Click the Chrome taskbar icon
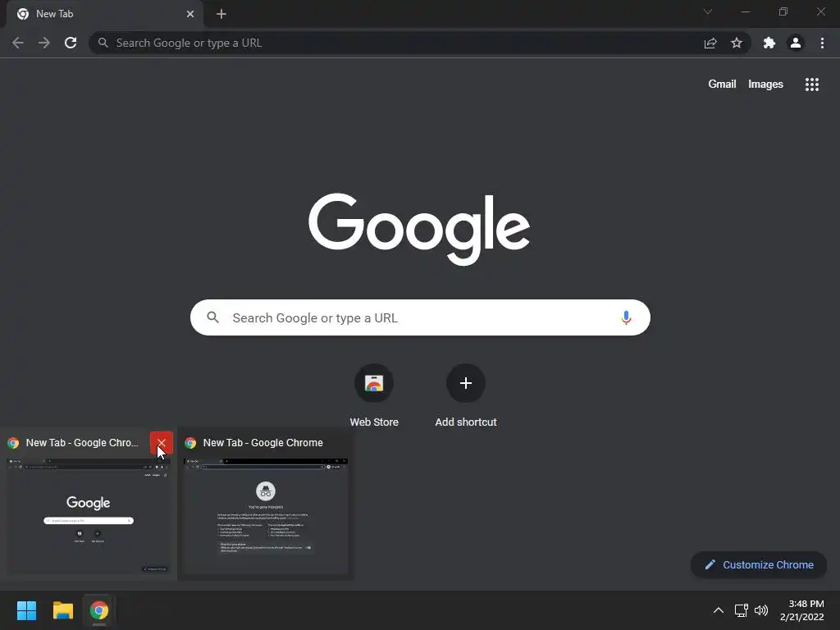Image resolution: width=840 pixels, height=630 pixels. (99, 610)
